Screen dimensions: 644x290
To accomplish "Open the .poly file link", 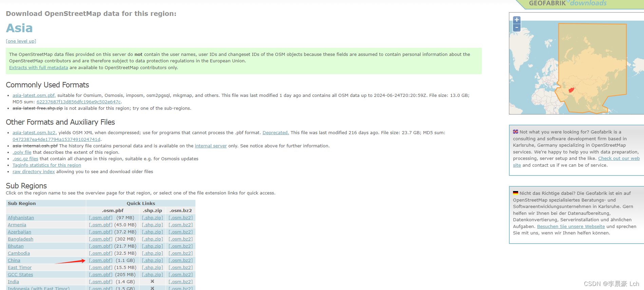I will 22,152.
